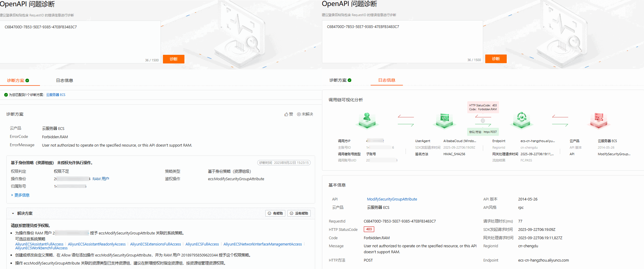Image resolution: width=644 pixels, height=269 pixels.
Task: Click the green user icon above 调用方IP
Action: point(367,120)
